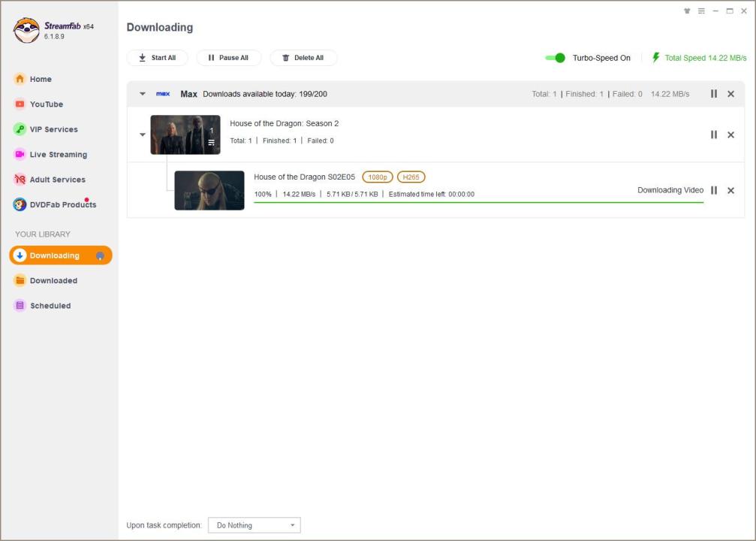Viewport: 756px width, 541px height.
Task: Click the S02E05 episode thumbnail
Action: tap(209, 190)
